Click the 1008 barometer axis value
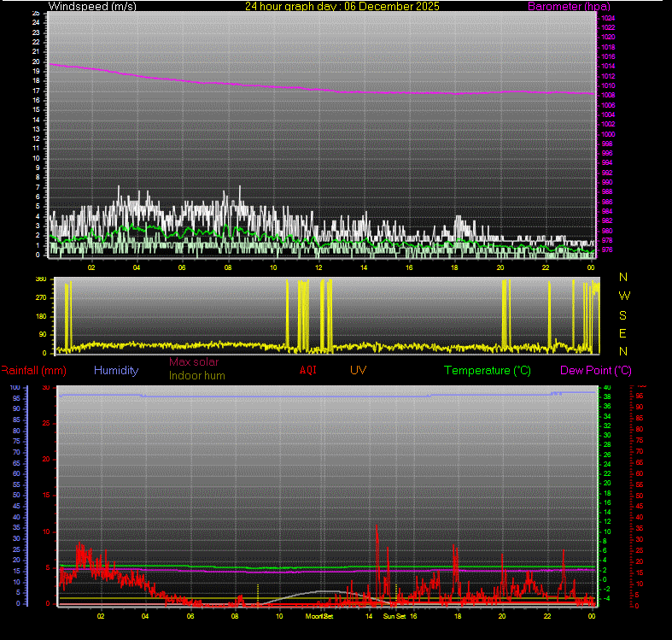Image resolution: width=672 pixels, height=640 pixels. coord(608,95)
